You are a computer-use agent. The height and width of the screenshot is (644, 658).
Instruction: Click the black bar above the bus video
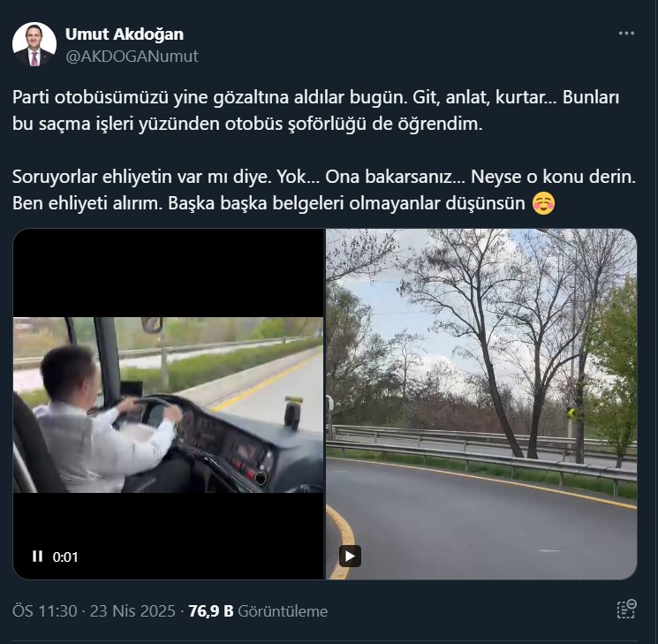click(x=169, y=273)
